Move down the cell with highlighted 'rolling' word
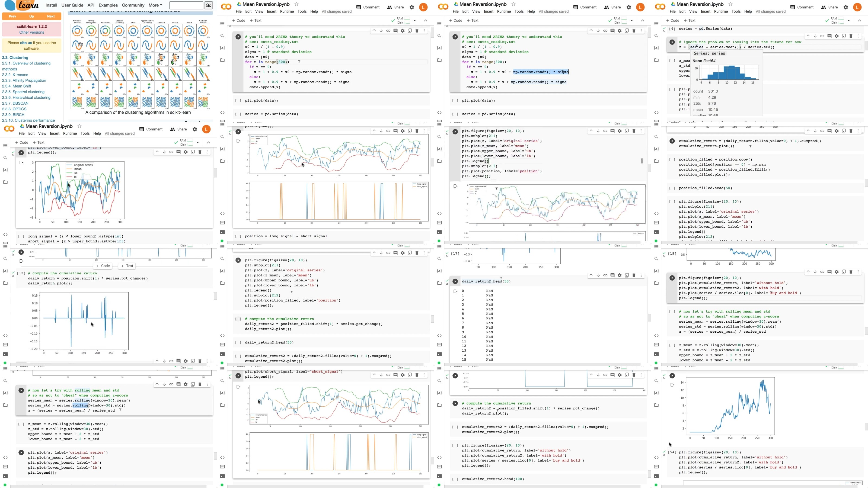 pos(164,384)
